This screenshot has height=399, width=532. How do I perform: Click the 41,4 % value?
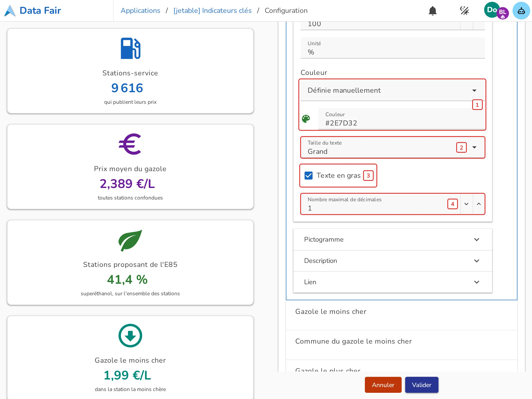[x=127, y=280]
